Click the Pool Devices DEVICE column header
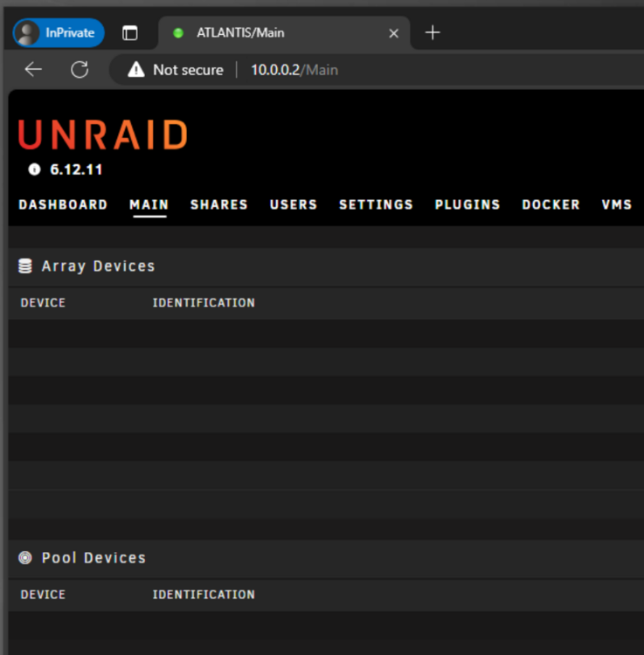644x655 pixels. [43, 595]
